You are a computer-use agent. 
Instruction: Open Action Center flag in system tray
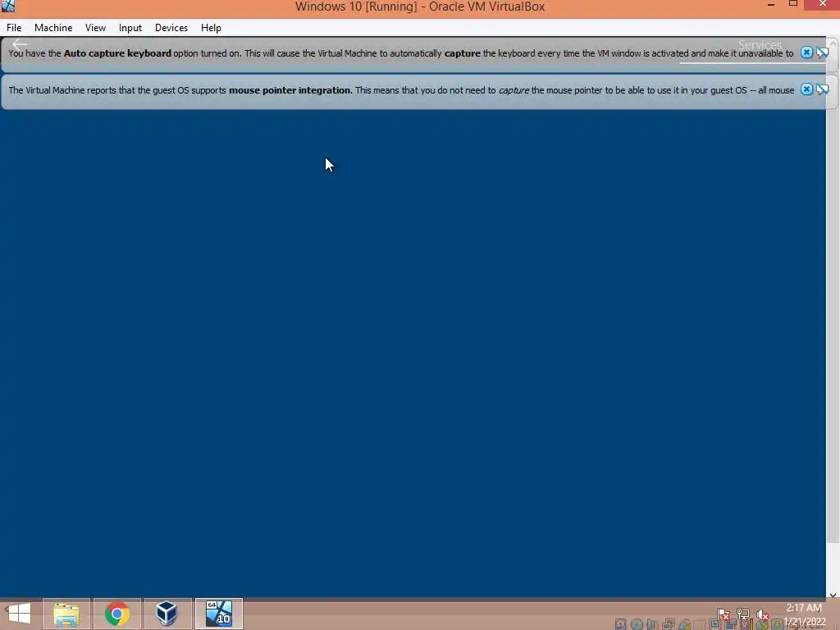(724, 614)
